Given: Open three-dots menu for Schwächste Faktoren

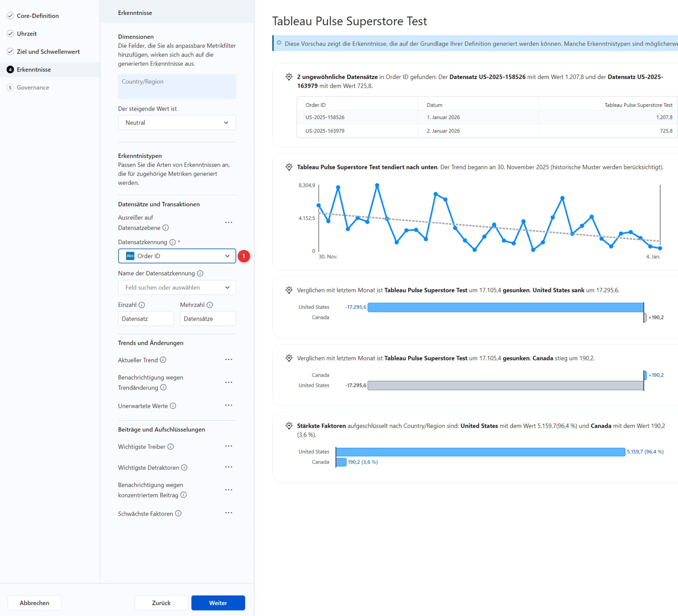Looking at the screenshot, I should pyautogui.click(x=229, y=513).
